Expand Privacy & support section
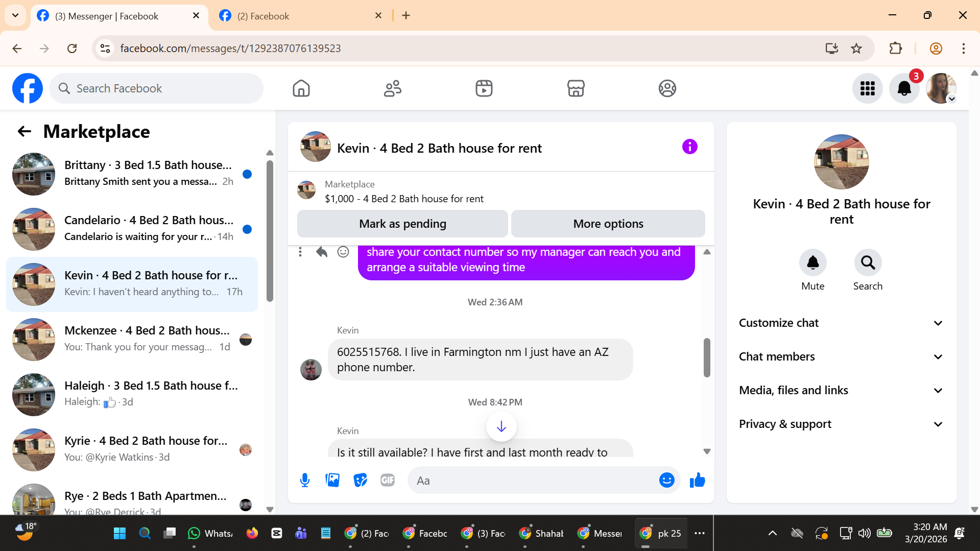 coord(841,424)
